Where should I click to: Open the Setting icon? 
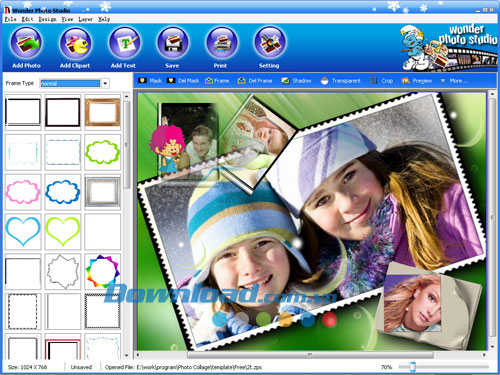(270, 43)
